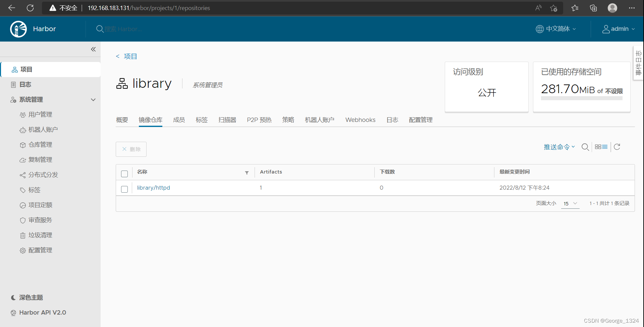Open the 配置管理 project tab
This screenshot has height=327, width=644.
(x=421, y=120)
